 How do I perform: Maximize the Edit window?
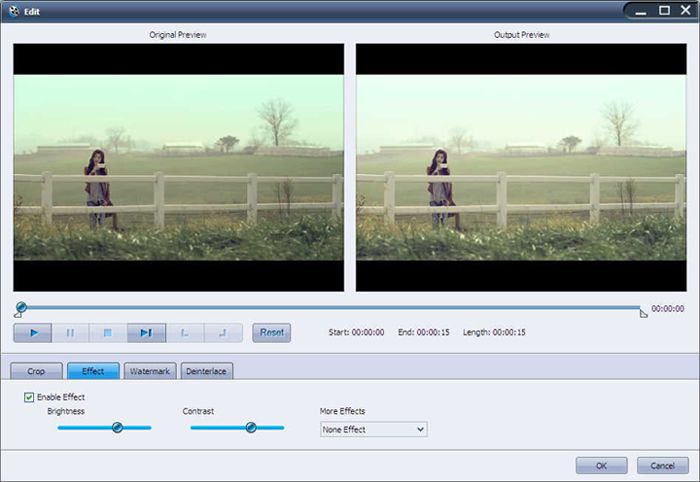pos(664,10)
